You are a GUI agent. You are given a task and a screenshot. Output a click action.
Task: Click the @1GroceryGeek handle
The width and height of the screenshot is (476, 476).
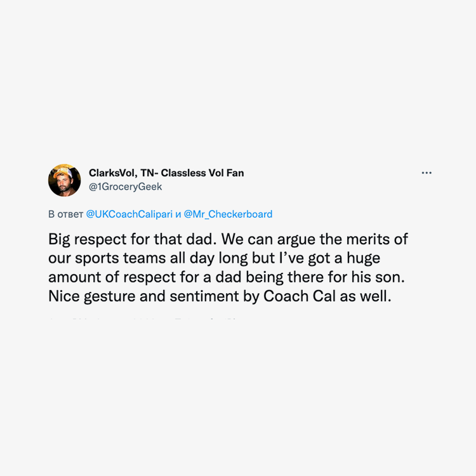(125, 187)
